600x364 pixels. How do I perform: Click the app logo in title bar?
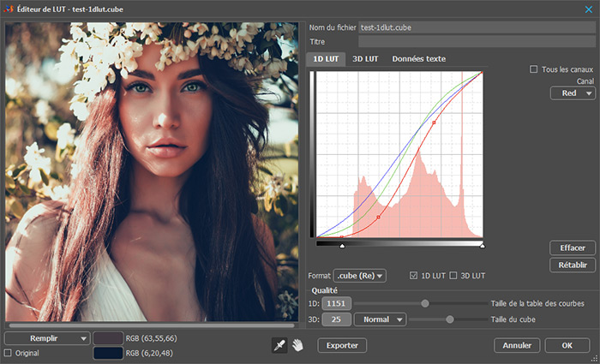pyautogui.click(x=9, y=9)
